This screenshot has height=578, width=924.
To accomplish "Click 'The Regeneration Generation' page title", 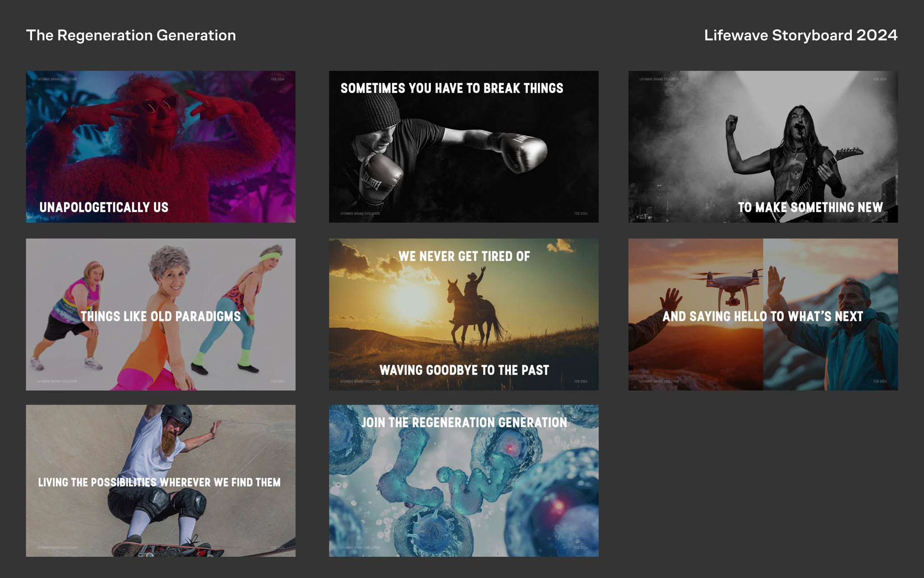I will tap(131, 35).
